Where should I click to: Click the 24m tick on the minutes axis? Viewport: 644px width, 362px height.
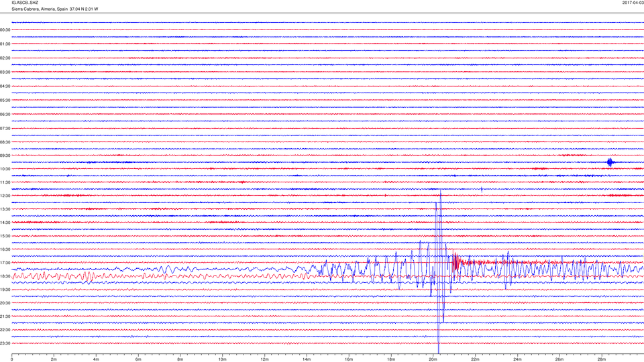pos(517,359)
